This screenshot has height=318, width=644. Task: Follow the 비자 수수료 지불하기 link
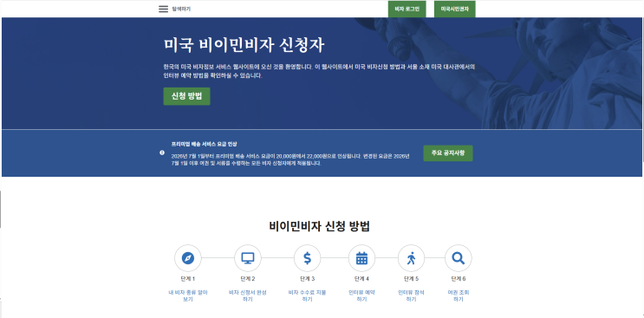pyautogui.click(x=307, y=295)
